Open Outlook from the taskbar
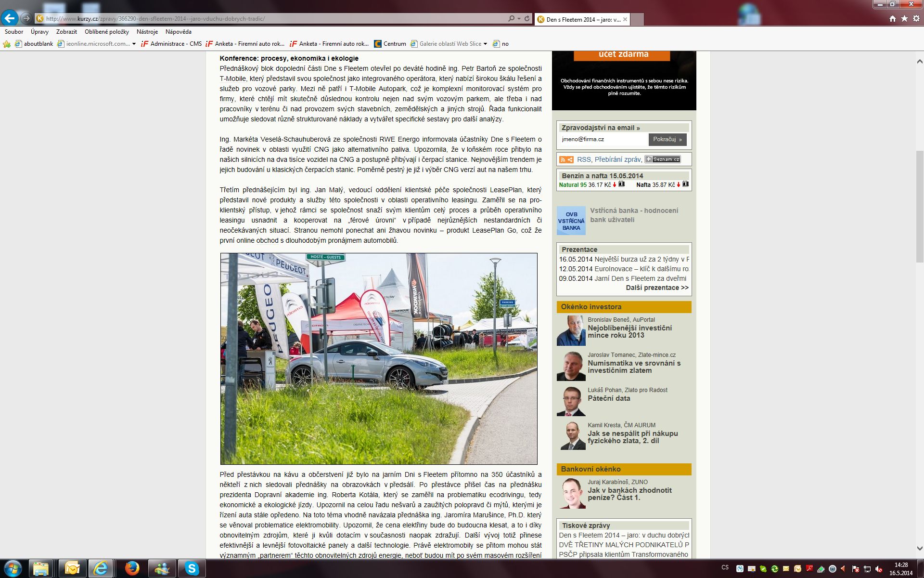Viewport: 924px width, 578px height. point(72,569)
